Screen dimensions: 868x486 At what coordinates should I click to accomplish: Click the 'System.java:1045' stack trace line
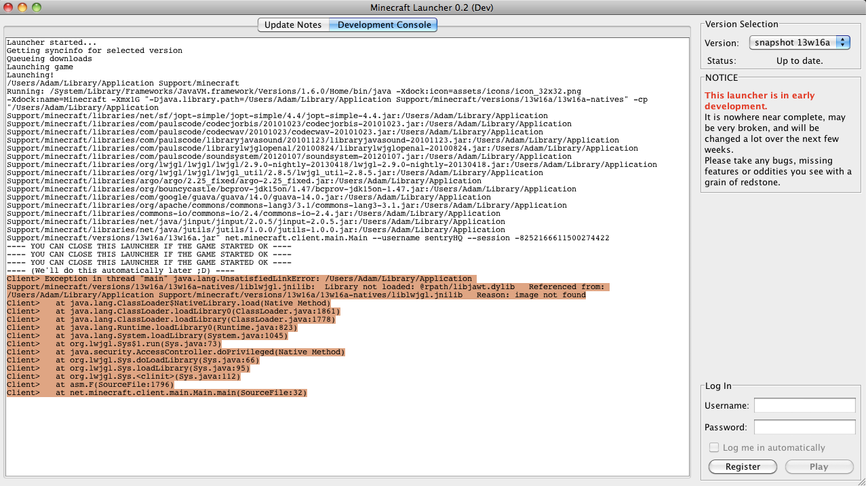[147, 335]
